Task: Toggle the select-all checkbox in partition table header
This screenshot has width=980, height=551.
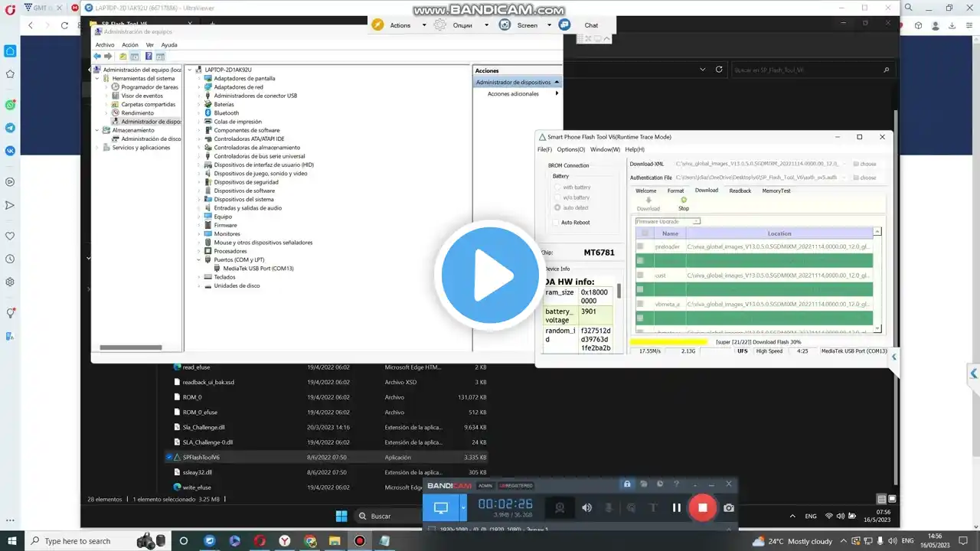Action: tap(645, 233)
